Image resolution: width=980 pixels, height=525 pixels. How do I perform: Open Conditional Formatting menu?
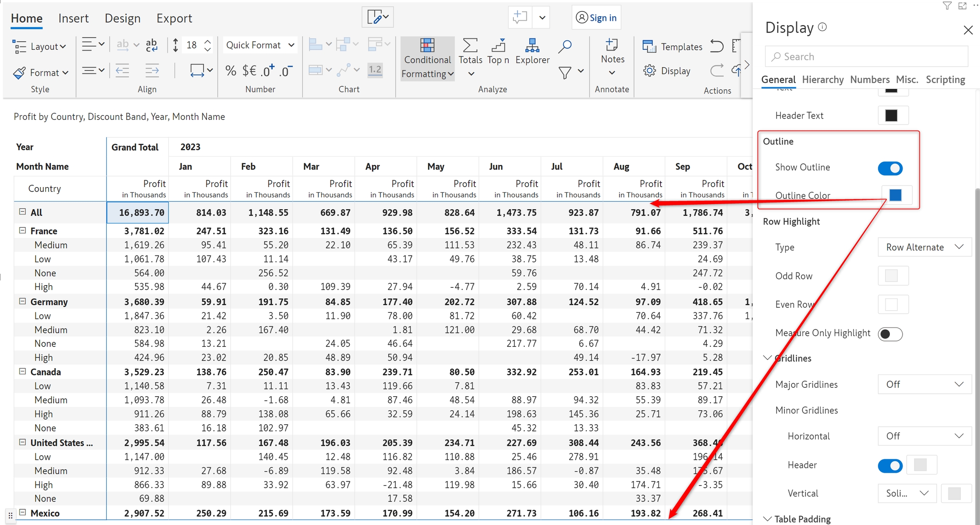[427, 59]
